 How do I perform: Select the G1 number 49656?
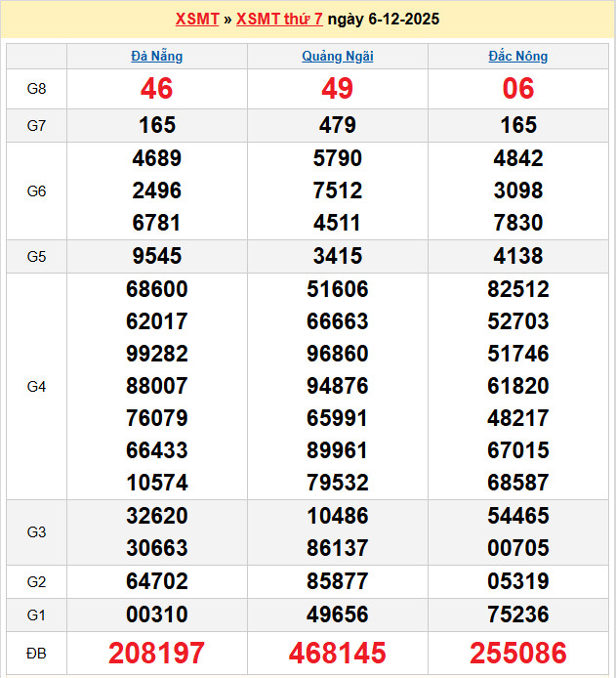pyautogui.click(x=337, y=614)
